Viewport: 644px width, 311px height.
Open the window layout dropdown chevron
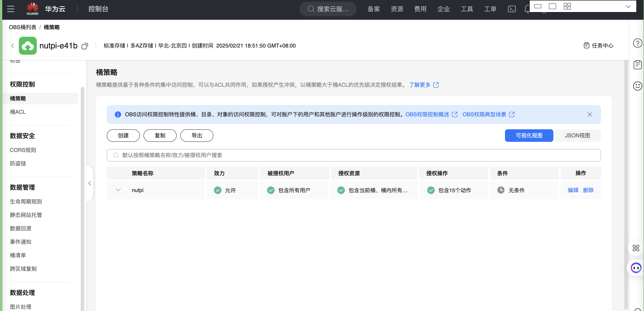(x=628, y=6)
